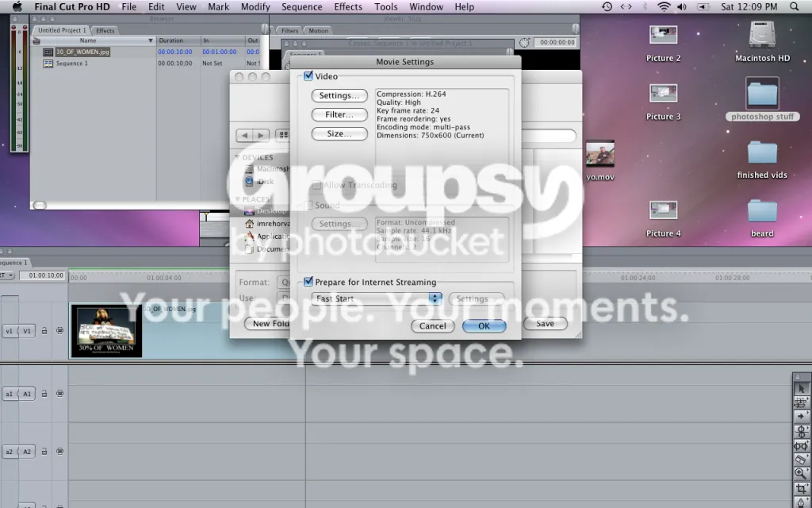Select the Edit Selection tool in palette
The height and width of the screenshot is (508, 812).
point(801,402)
